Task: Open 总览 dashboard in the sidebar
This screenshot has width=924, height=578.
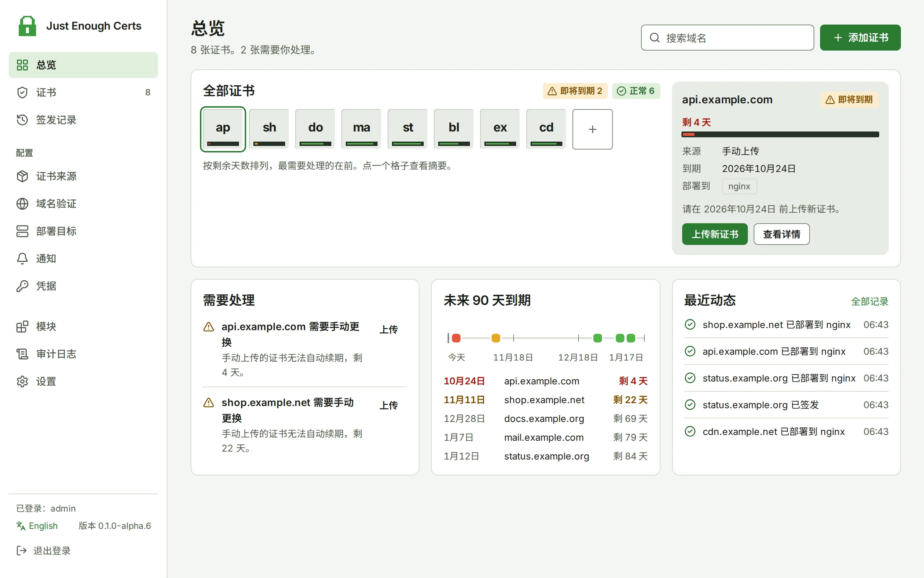Action: 83,65
